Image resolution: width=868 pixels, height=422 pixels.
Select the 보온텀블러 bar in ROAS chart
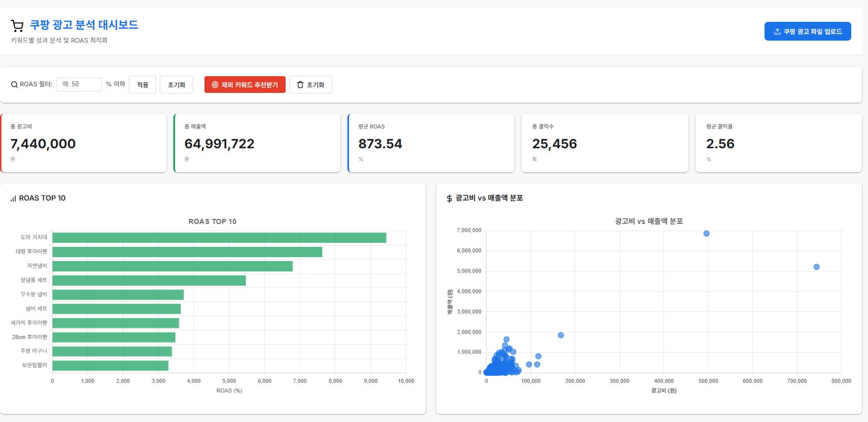[x=110, y=366]
